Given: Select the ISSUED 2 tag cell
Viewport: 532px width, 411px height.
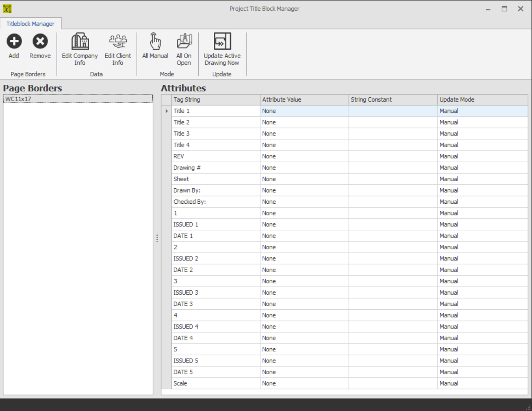Looking at the screenshot, I should (216, 258).
